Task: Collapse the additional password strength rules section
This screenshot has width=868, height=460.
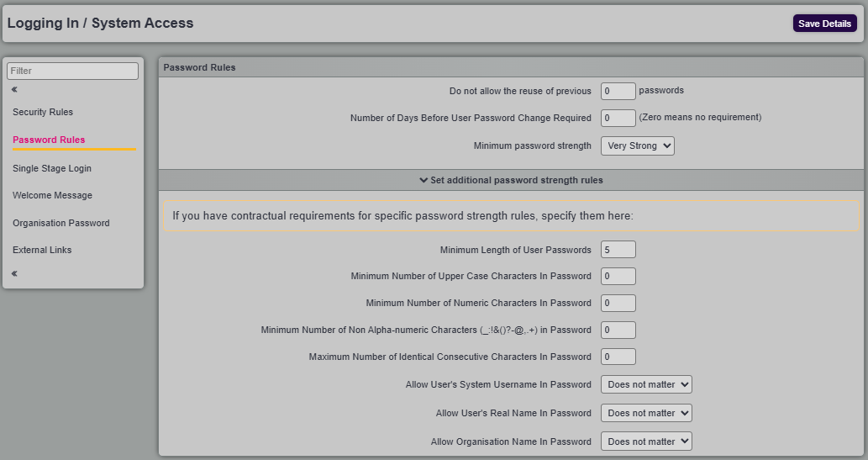Action: point(511,180)
